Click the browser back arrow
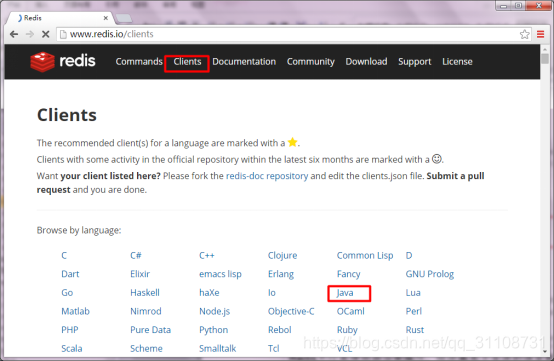Viewport: 554px width, 361px height. pyautogui.click(x=14, y=34)
